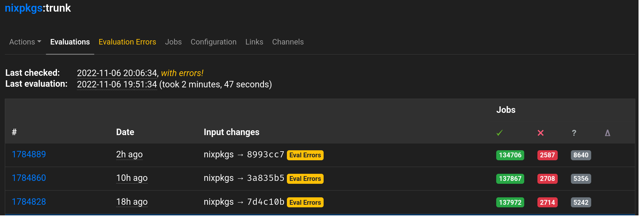Click Eval Errors badge for 3a835b5
This screenshot has height=217, width=644.
coord(305,179)
